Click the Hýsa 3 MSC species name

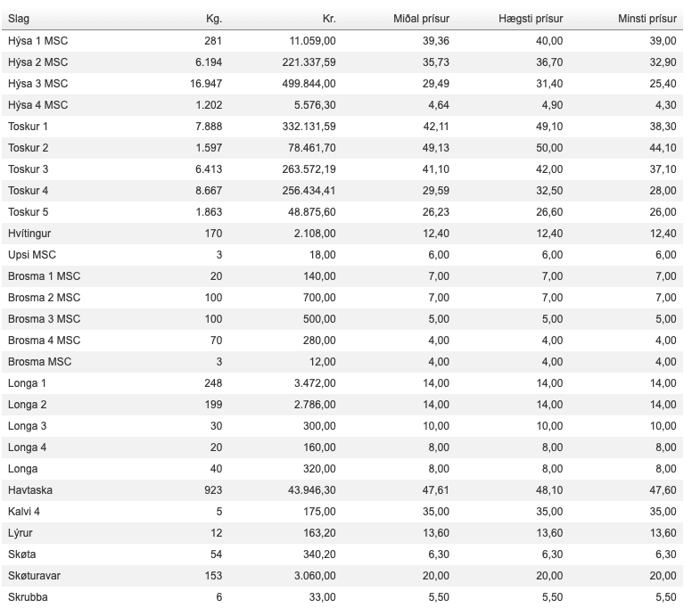tap(37, 83)
